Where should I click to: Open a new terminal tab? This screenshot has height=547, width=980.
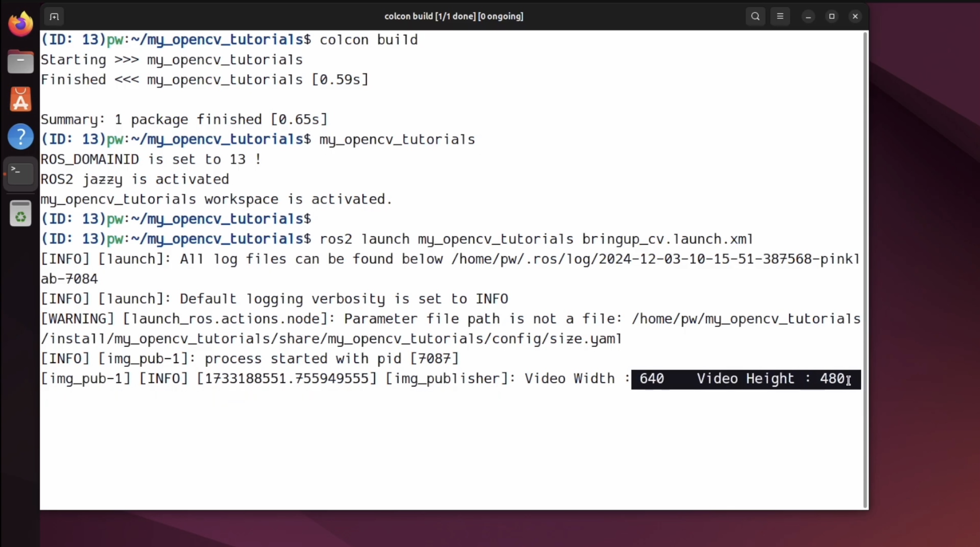[x=54, y=17]
